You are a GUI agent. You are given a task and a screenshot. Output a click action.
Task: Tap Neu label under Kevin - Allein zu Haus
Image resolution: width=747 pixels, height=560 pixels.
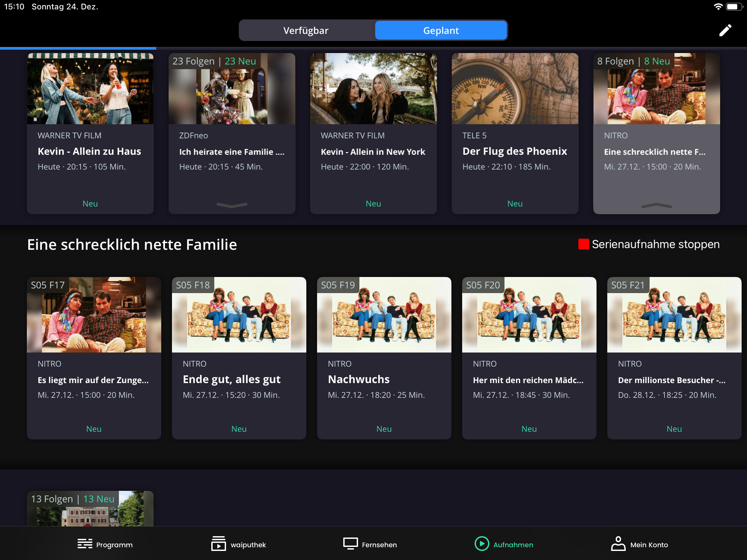point(90,203)
